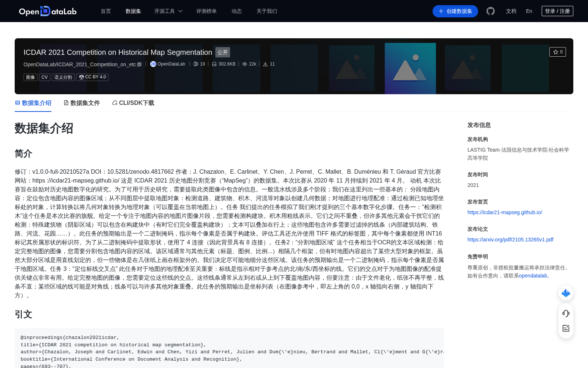Click the 免责申明 label

pos(478,257)
